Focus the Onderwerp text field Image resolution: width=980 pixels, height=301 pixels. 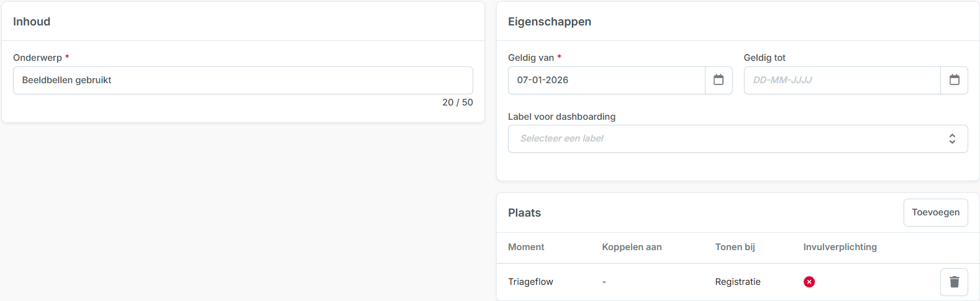coord(243,80)
